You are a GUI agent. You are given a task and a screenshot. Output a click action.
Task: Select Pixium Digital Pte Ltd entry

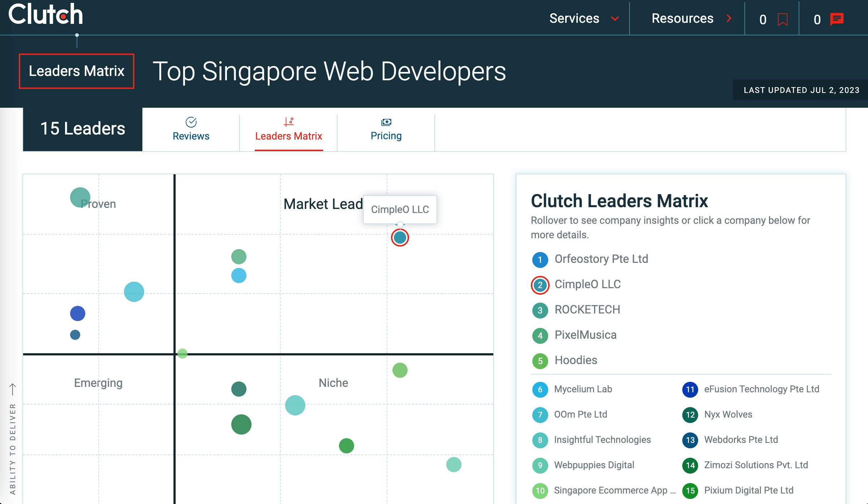click(x=748, y=491)
